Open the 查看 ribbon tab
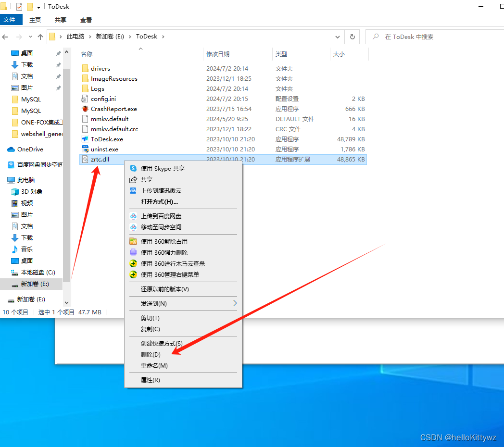This screenshot has width=504, height=447. click(x=86, y=20)
